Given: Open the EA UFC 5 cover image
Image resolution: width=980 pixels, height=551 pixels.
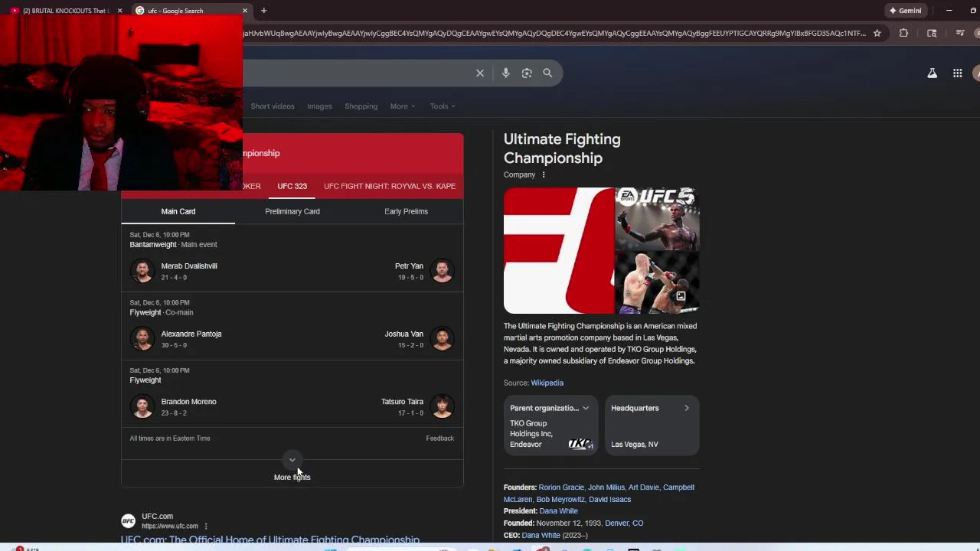Looking at the screenshot, I should pos(658,219).
